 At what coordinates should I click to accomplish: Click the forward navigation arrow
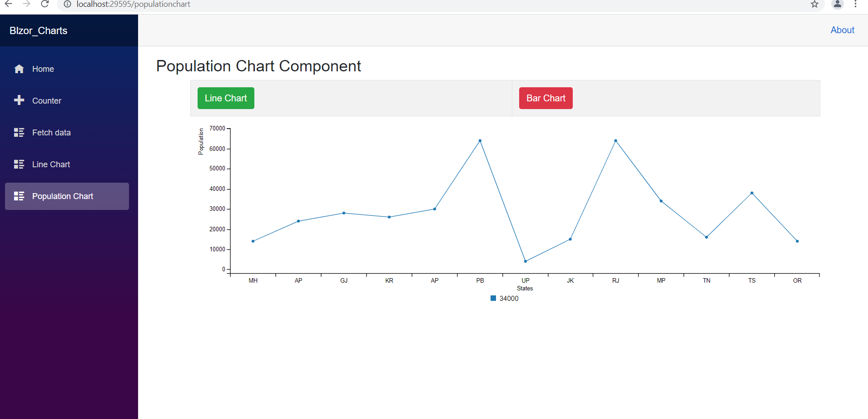coord(26,4)
